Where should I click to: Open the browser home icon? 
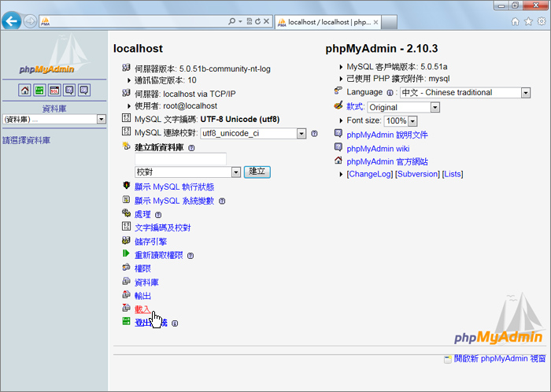coord(515,22)
